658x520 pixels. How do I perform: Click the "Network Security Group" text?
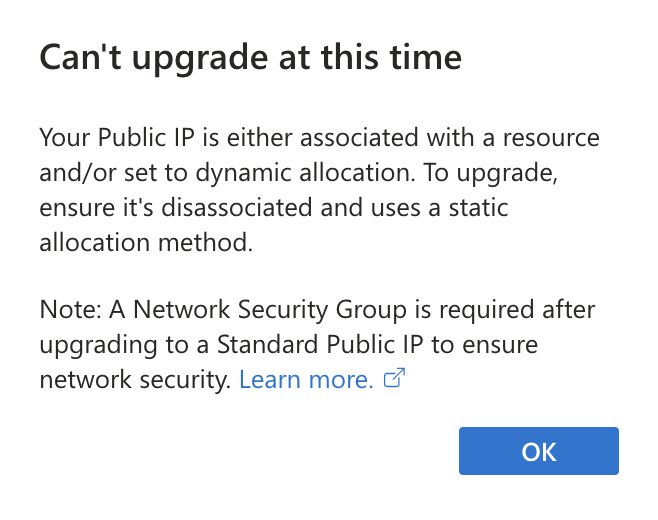270,311
